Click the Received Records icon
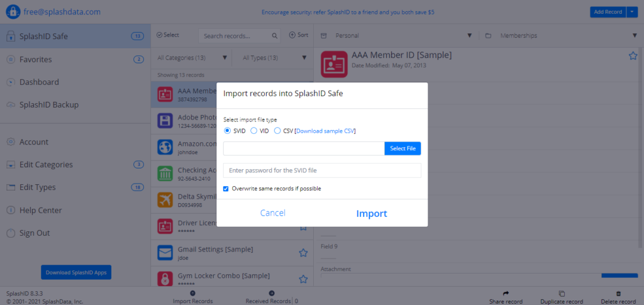Image resolution: width=644 pixels, height=305 pixels. click(271, 293)
